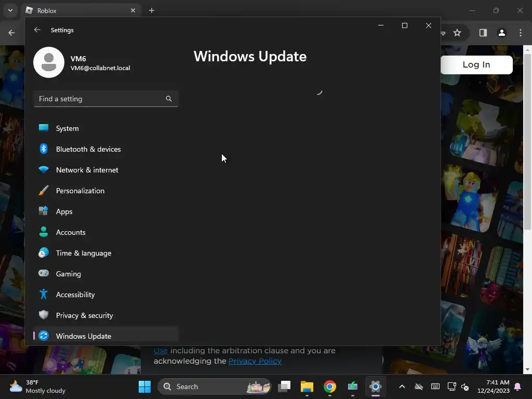The image size is (532, 399).
Task: Maximize the Settings window
Action: 404,25
